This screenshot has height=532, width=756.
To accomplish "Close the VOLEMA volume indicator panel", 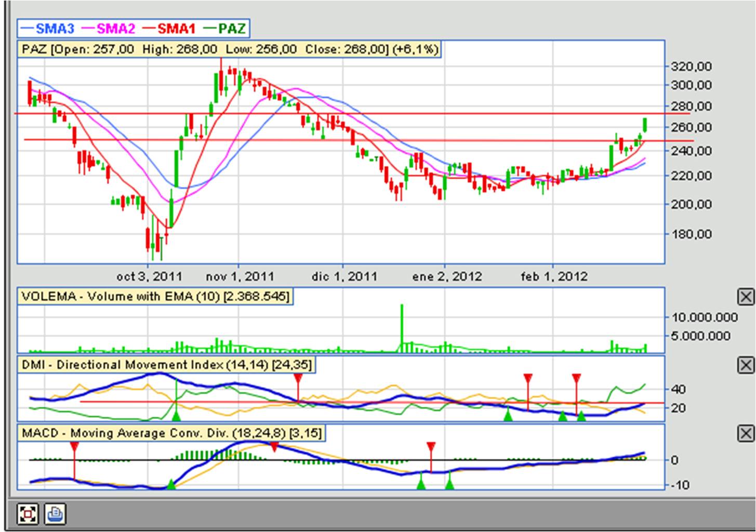I will tap(746, 297).
